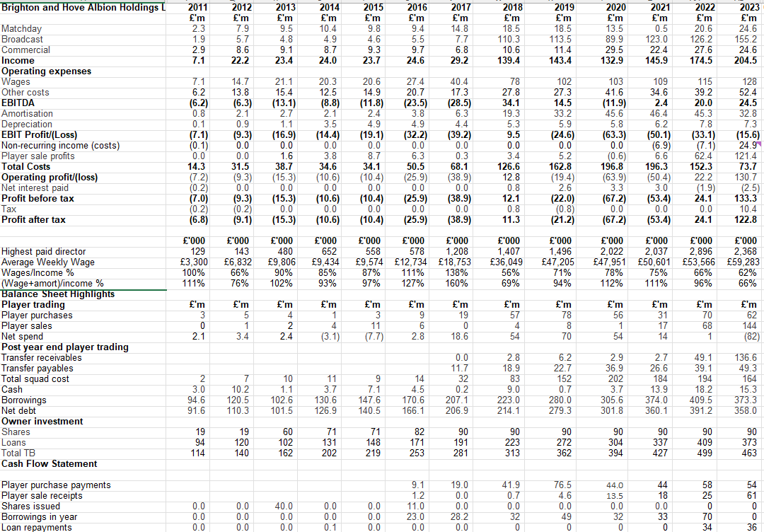Select 2021 Amortisation value 46.4
This screenshot has height=532, width=764.
(x=659, y=113)
